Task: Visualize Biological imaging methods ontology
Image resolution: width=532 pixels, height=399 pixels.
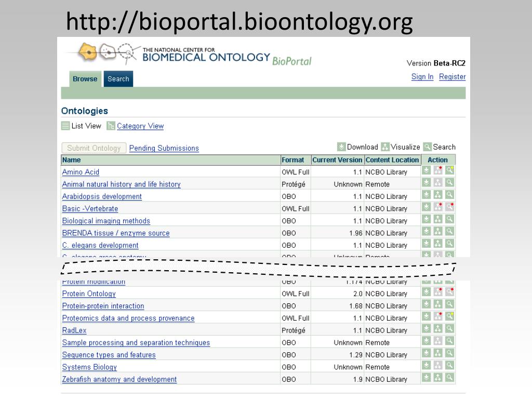Action: (438, 219)
